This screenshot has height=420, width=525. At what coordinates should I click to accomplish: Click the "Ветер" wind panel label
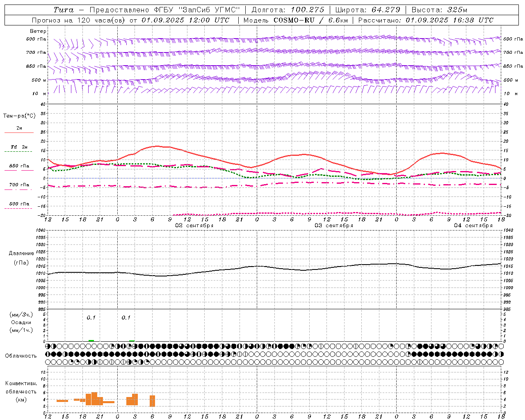pos(38,31)
